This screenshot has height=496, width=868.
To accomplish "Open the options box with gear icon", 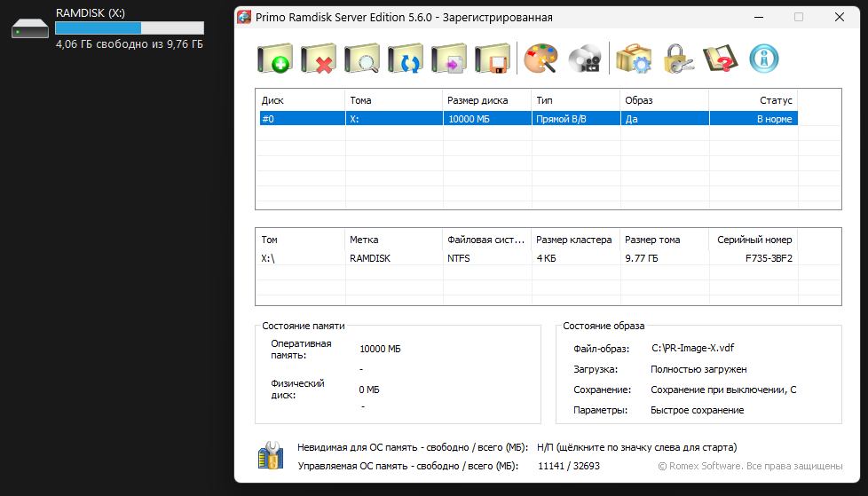I will point(634,59).
